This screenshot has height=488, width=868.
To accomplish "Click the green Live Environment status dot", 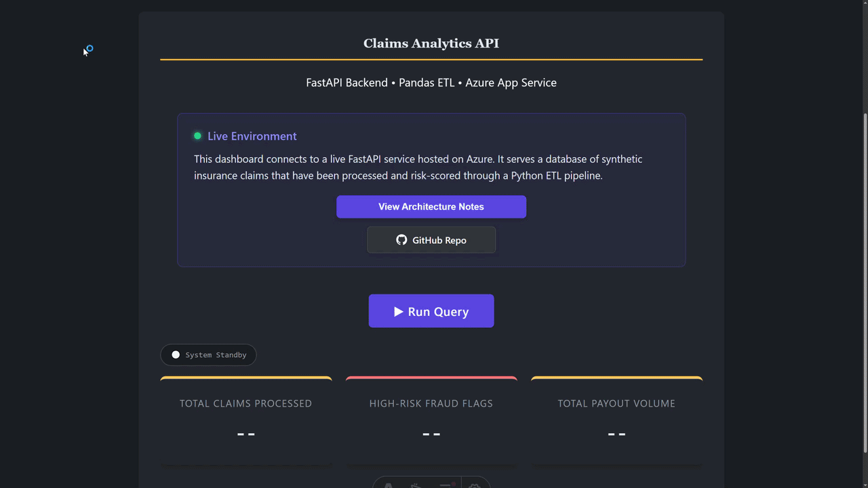I will 197,136.
